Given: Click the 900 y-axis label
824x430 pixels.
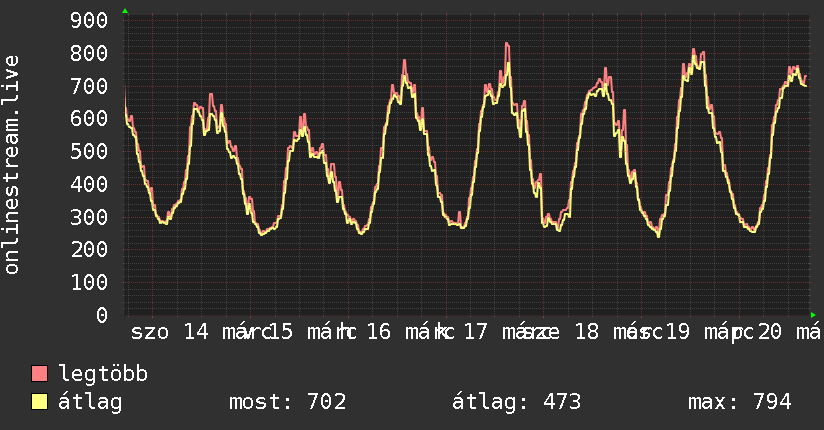Looking at the screenshot, I should pyautogui.click(x=89, y=21).
